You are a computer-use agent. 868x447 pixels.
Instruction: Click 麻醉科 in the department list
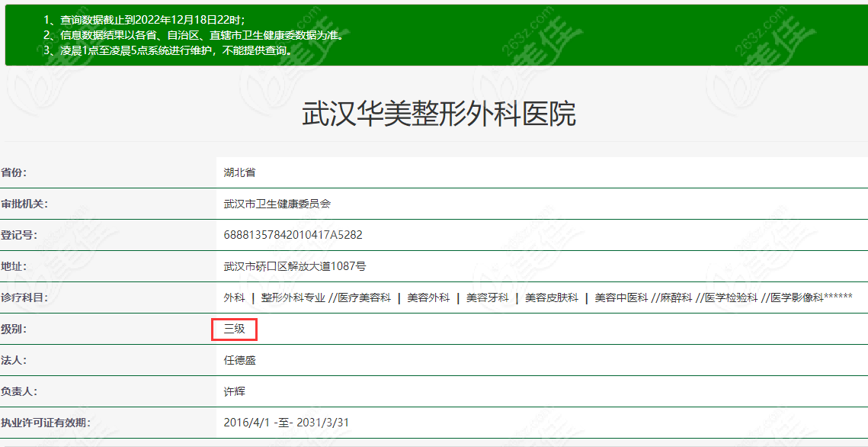click(677, 297)
